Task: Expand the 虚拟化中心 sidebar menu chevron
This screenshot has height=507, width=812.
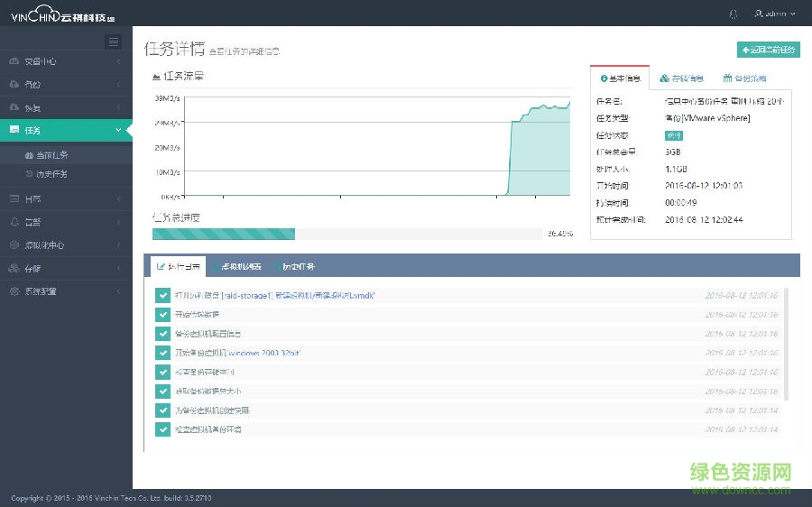Action: pyautogui.click(x=119, y=244)
